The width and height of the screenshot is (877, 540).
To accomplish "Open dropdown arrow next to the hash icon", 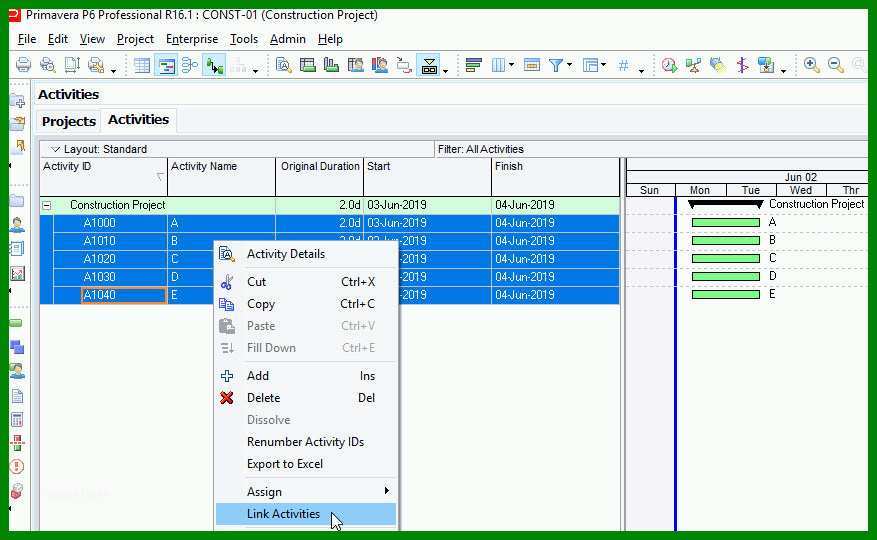I will coord(642,71).
